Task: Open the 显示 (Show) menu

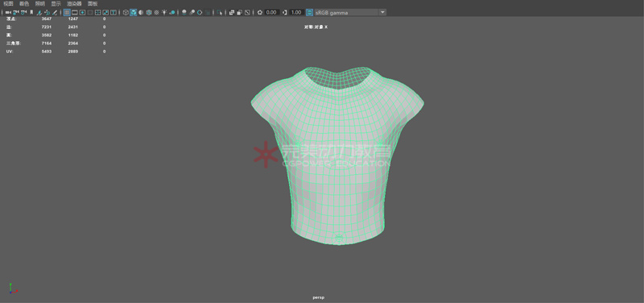Action: (56, 3)
